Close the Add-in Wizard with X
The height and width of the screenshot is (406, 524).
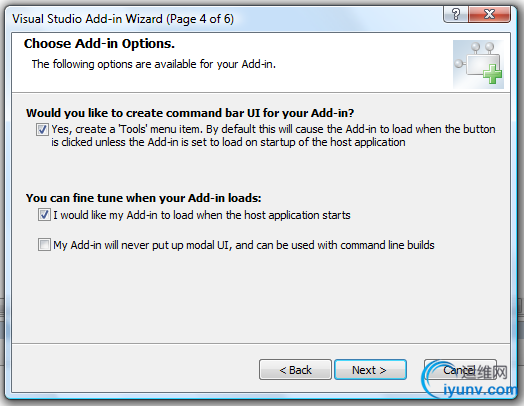489,14
